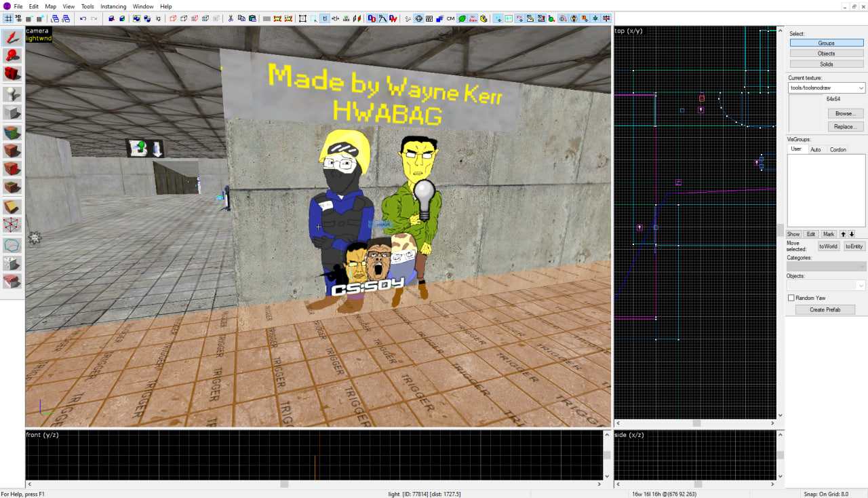Open the Instancing menu
Viewport: 868px width, 498px height.
coord(113,6)
